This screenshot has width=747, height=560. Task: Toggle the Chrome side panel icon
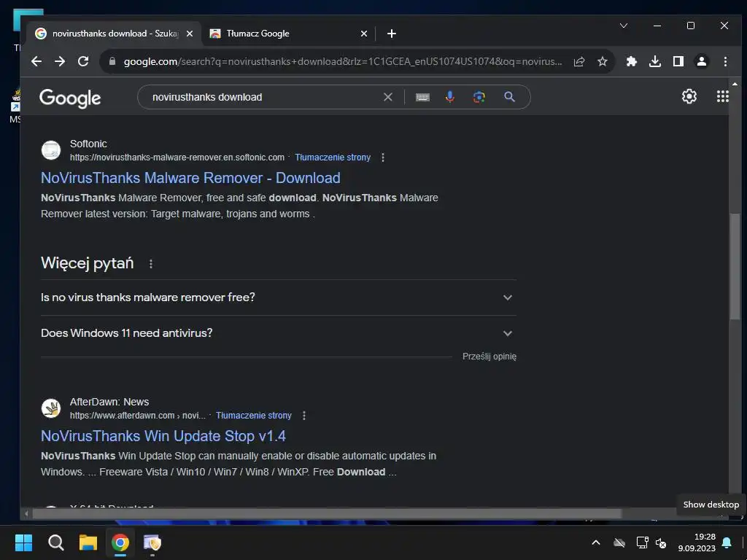[678, 61]
